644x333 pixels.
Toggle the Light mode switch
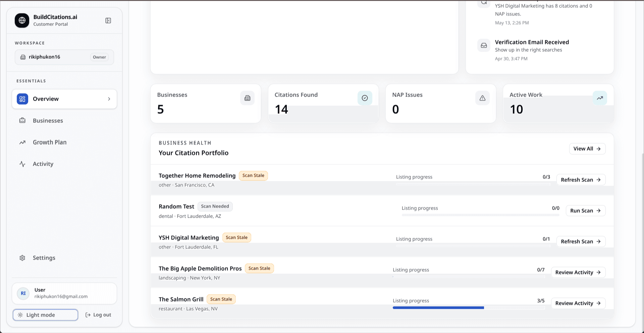[45, 315]
